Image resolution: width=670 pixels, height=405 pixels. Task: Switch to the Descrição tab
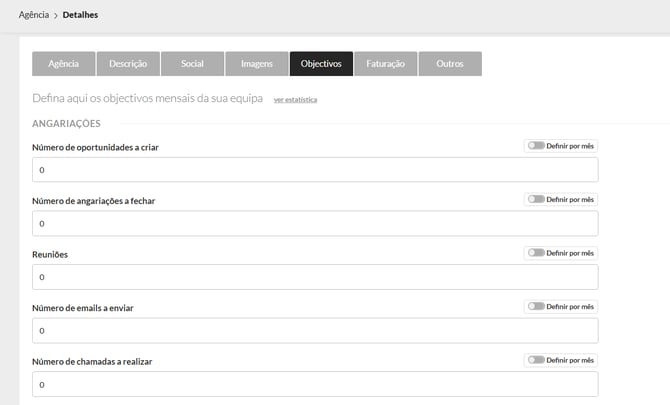tap(128, 64)
